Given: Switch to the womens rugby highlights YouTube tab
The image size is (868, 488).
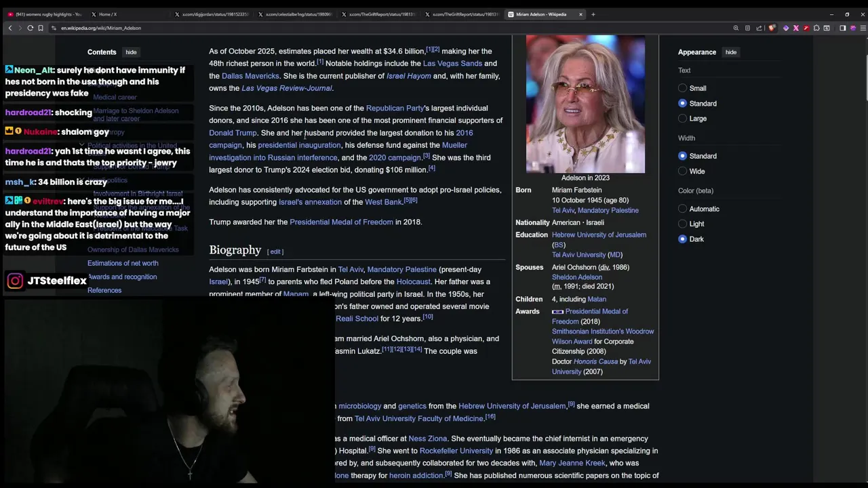Looking at the screenshot, I should pyautogui.click(x=45, y=14).
